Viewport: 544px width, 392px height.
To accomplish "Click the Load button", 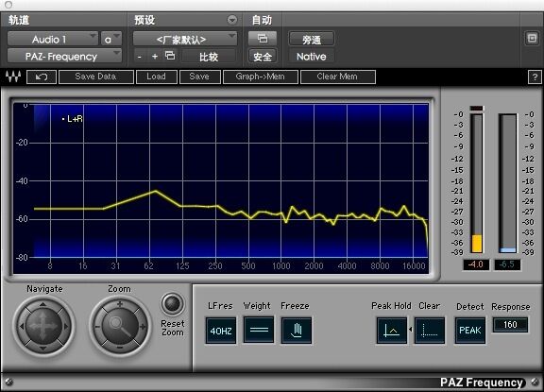I will pyautogui.click(x=157, y=77).
